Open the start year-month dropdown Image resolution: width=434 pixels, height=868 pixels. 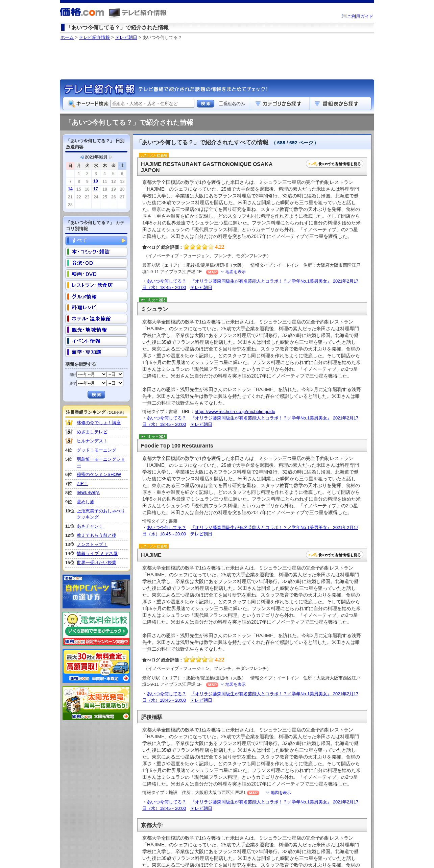point(92,375)
